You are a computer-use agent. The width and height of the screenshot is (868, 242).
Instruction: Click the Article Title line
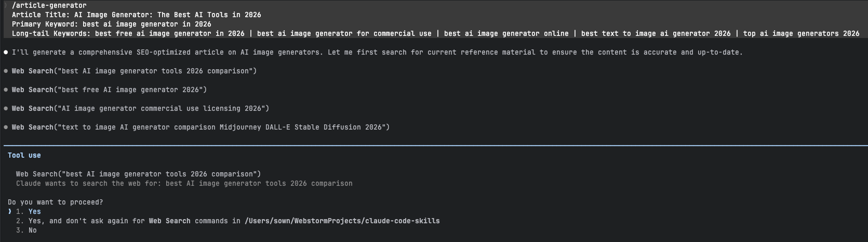(136, 15)
